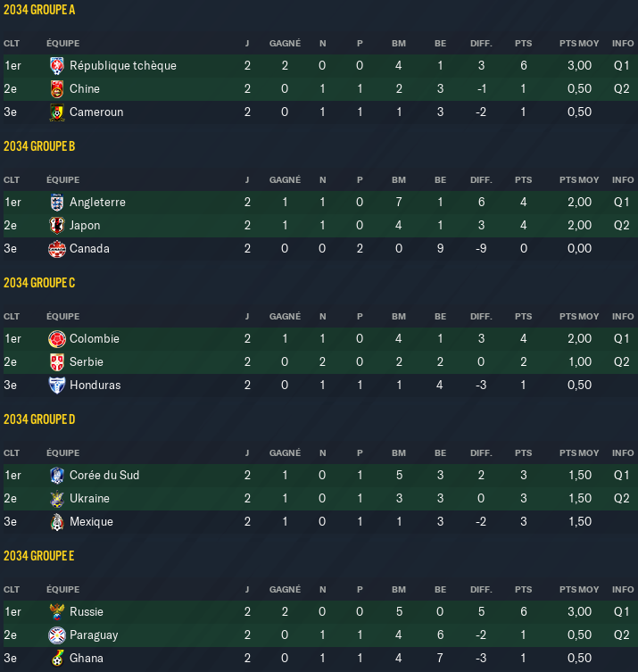Click the 2034 Groupe D heading
Image resolution: width=638 pixels, height=672 pixels.
pos(39,419)
